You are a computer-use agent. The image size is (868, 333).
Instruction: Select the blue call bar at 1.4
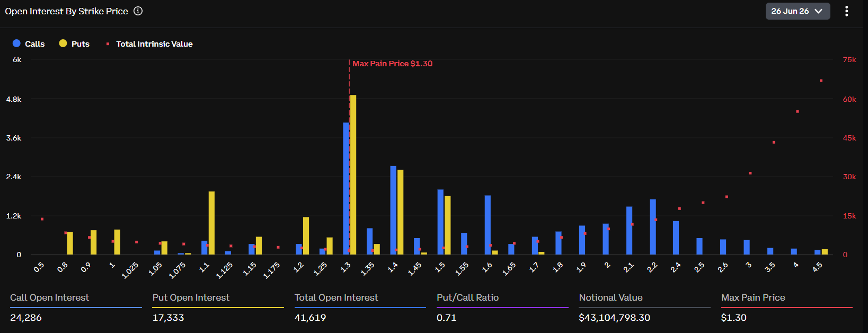[393, 211]
